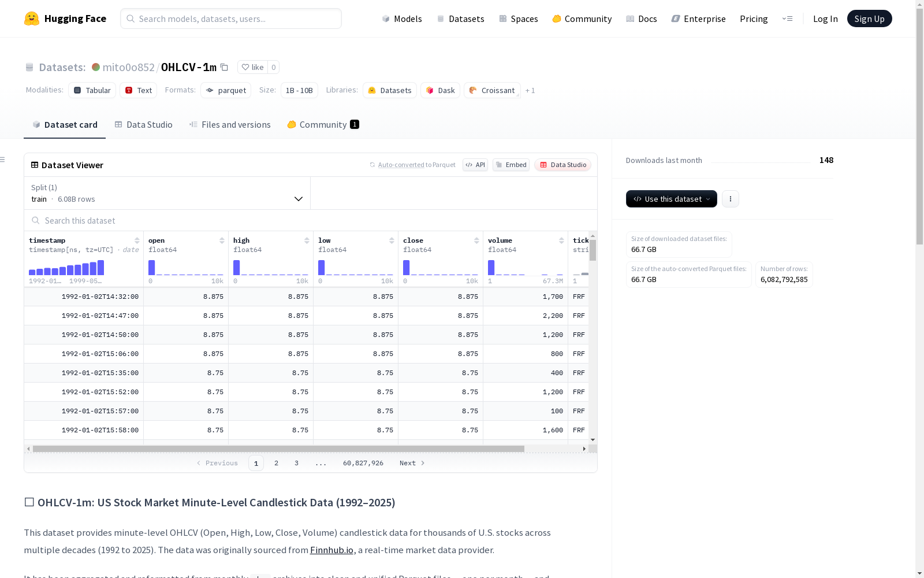The height and width of the screenshot is (578, 924).
Task: Open the Finnhub.io link
Action: tap(331, 550)
